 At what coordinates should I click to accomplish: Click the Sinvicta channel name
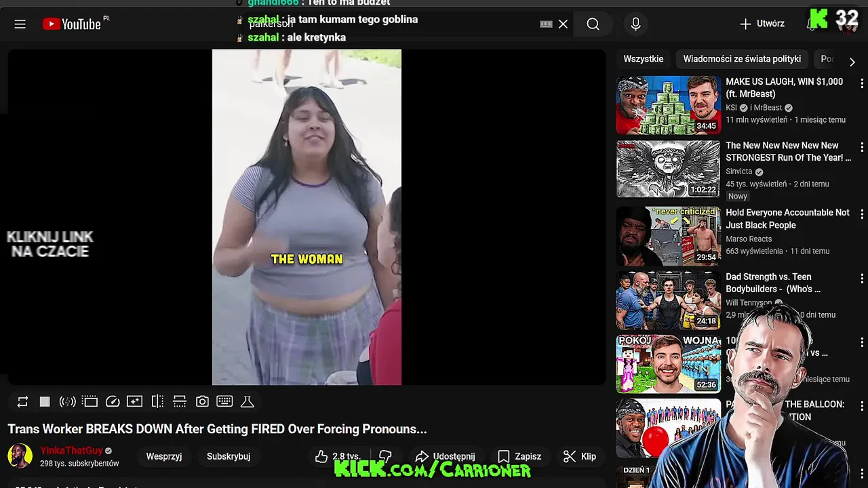[739, 171]
